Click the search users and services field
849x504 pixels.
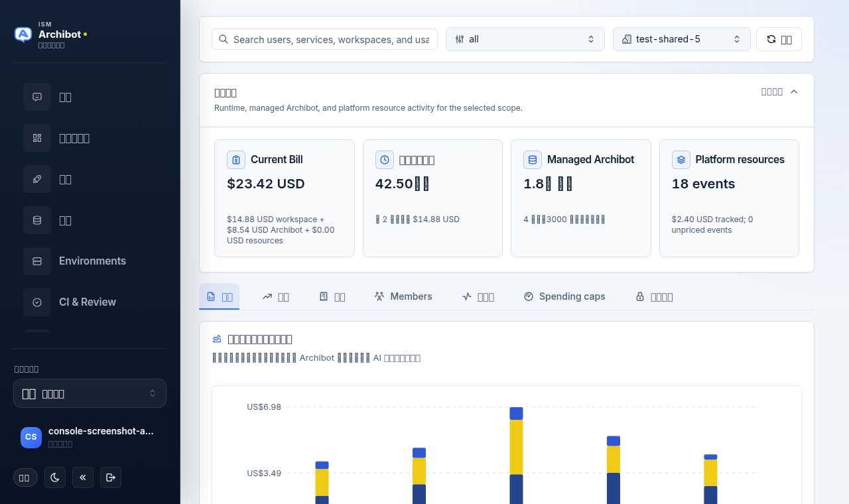click(324, 39)
